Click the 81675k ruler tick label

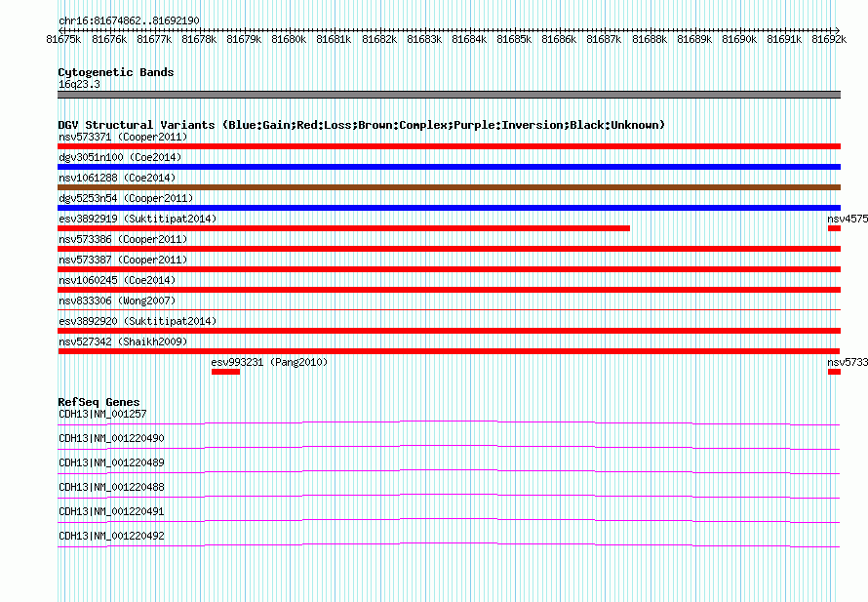point(63,39)
